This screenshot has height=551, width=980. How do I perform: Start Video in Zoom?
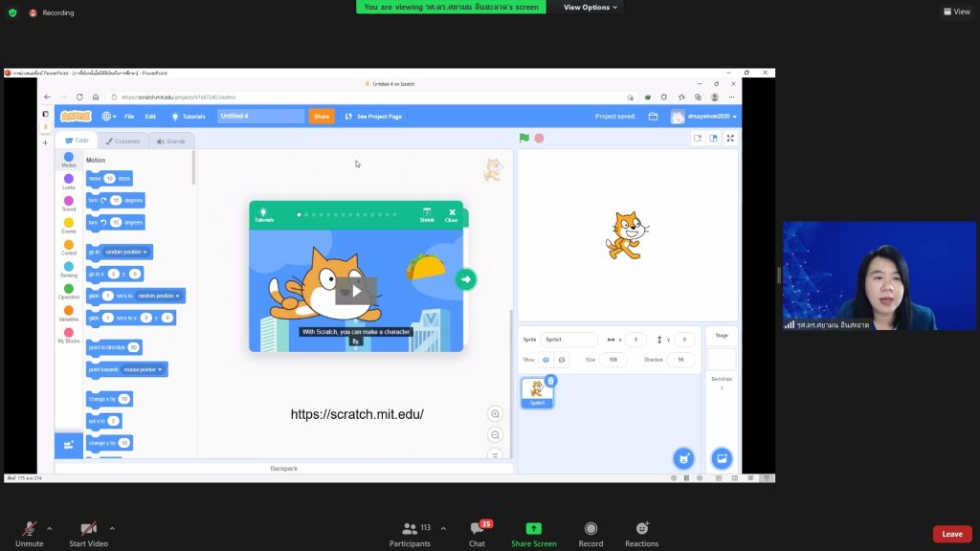88,534
